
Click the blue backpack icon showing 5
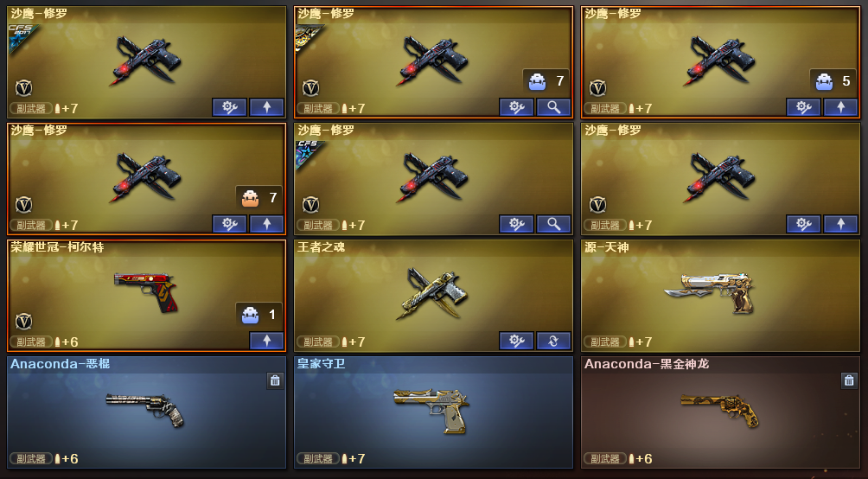point(824,81)
